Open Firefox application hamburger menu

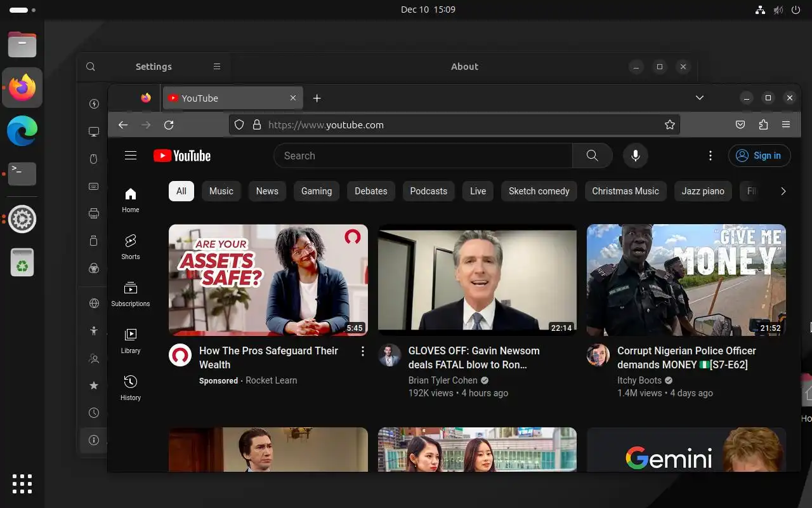point(786,125)
